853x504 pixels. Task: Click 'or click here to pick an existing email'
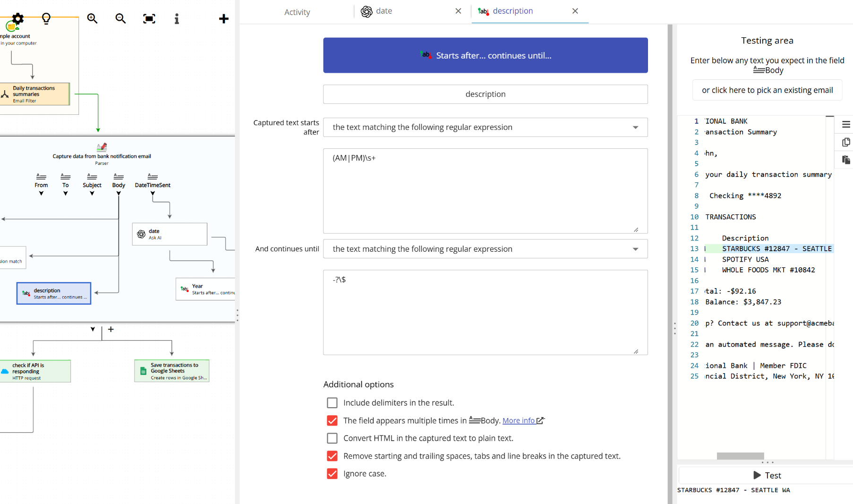coord(767,90)
